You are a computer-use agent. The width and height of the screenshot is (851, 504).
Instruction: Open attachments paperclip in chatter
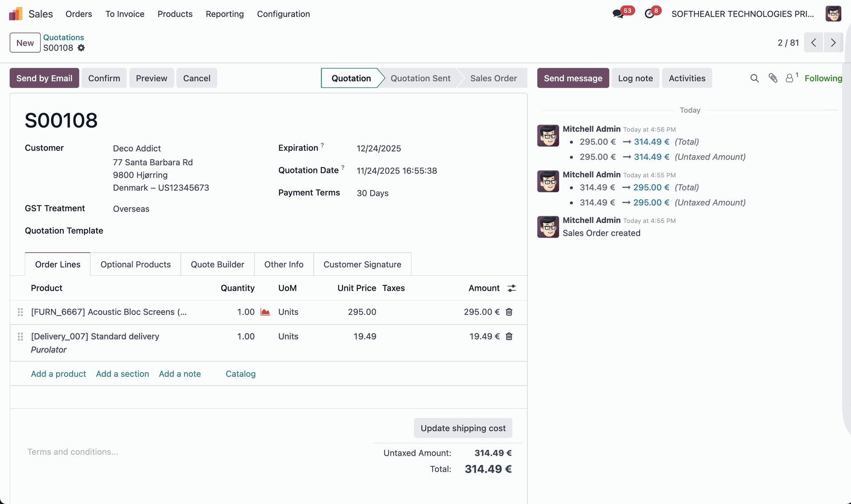tap(773, 78)
